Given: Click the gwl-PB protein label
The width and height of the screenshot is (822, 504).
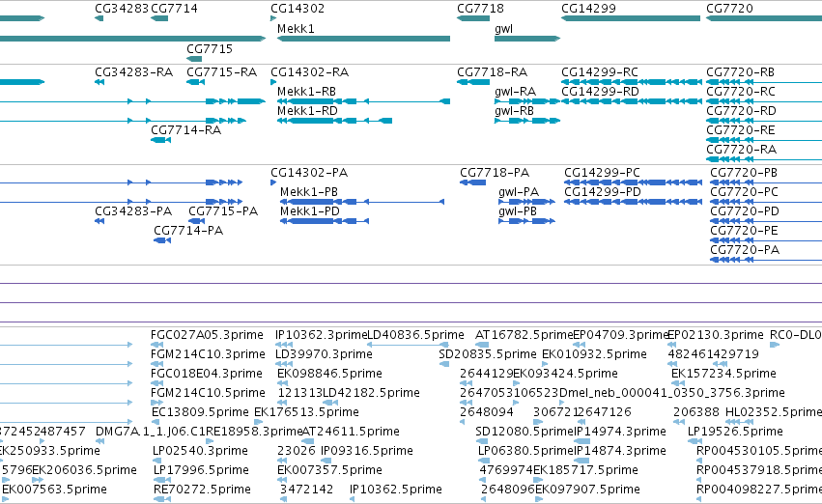Looking at the screenshot, I should (x=518, y=211).
